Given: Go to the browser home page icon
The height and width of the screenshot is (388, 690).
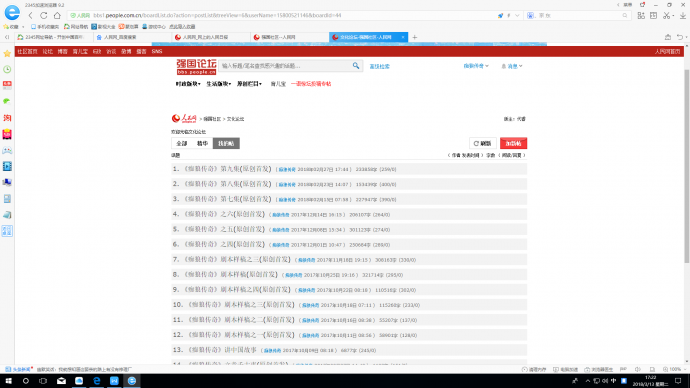Looking at the screenshot, I should (57, 15).
